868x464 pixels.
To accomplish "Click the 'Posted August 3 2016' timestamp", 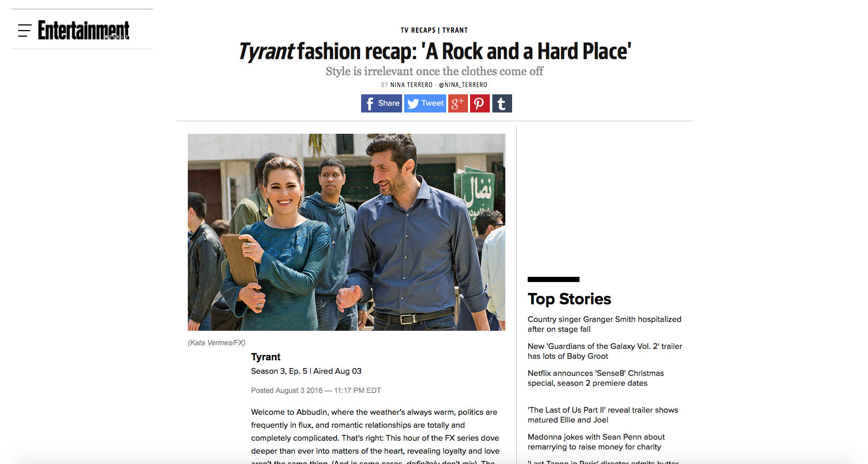I will coord(316,390).
